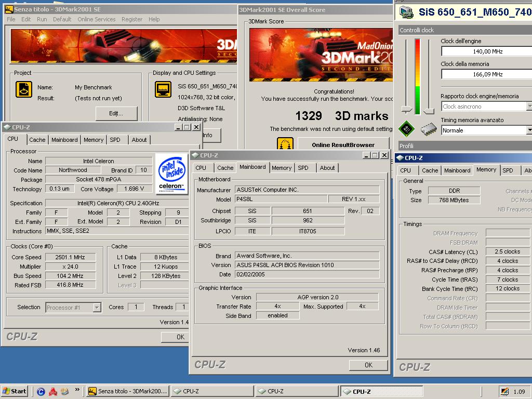Switch to Memory tab in CPU-Z processor window
Screen dimensions: 532x399
point(94,140)
